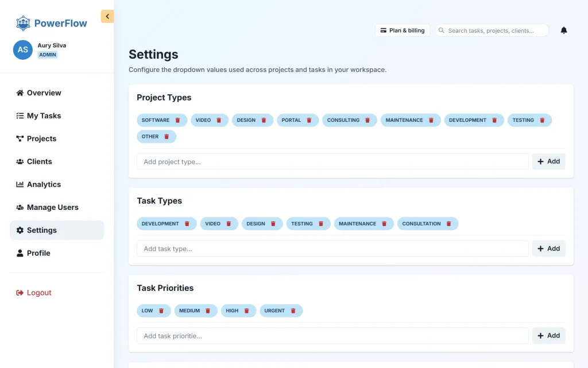Open Manage Users
588x368 pixels.
57,207
